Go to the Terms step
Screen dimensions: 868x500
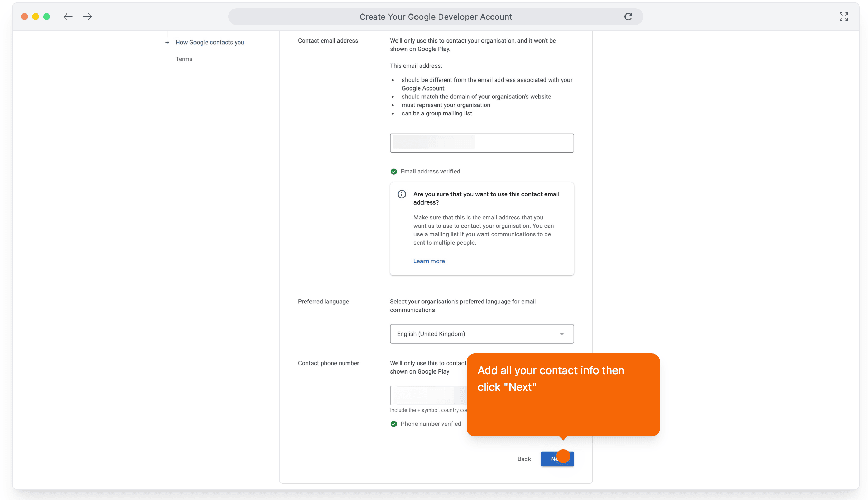pyautogui.click(x=184, y=59)
